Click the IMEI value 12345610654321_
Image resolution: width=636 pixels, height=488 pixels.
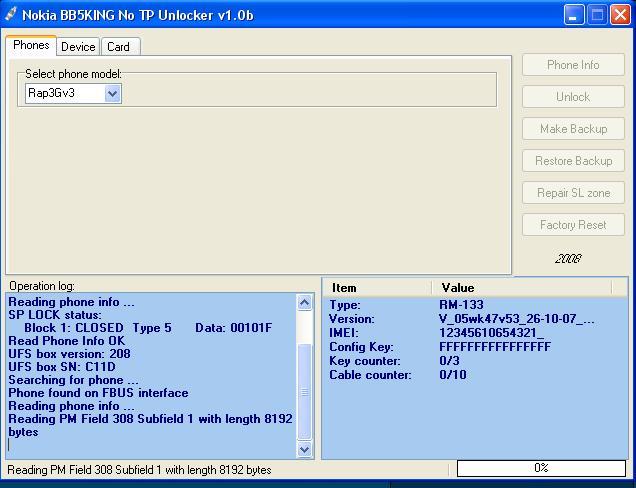(491, 333)
